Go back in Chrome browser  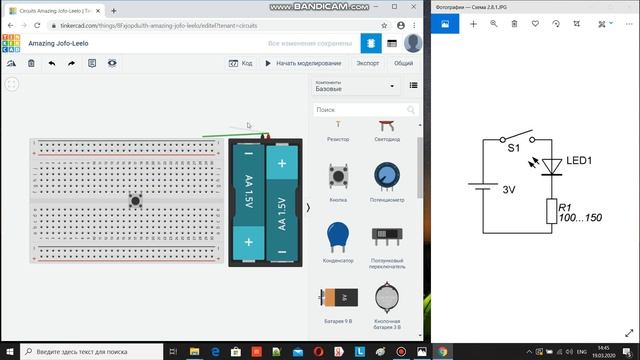tap(10, 25)
